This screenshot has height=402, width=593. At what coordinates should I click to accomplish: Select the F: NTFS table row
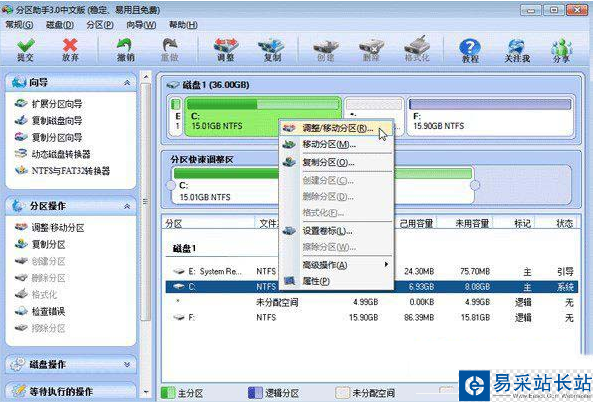click(372, 317)
